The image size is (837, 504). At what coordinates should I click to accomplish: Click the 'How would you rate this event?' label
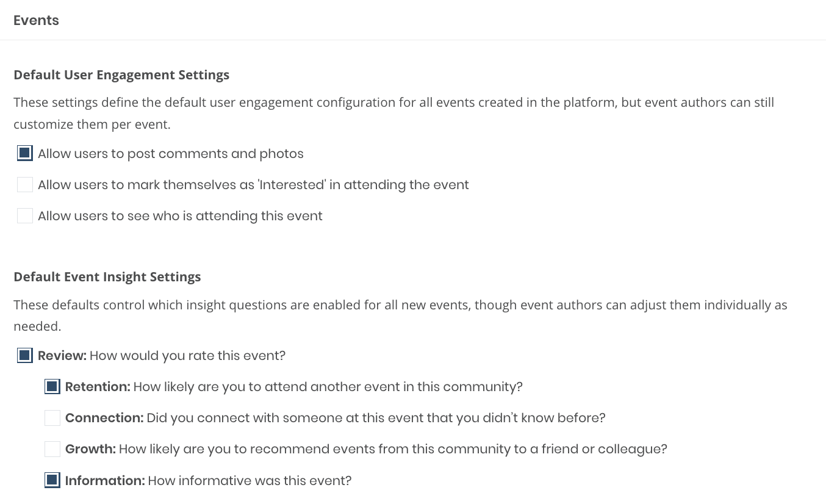[187, 356]
